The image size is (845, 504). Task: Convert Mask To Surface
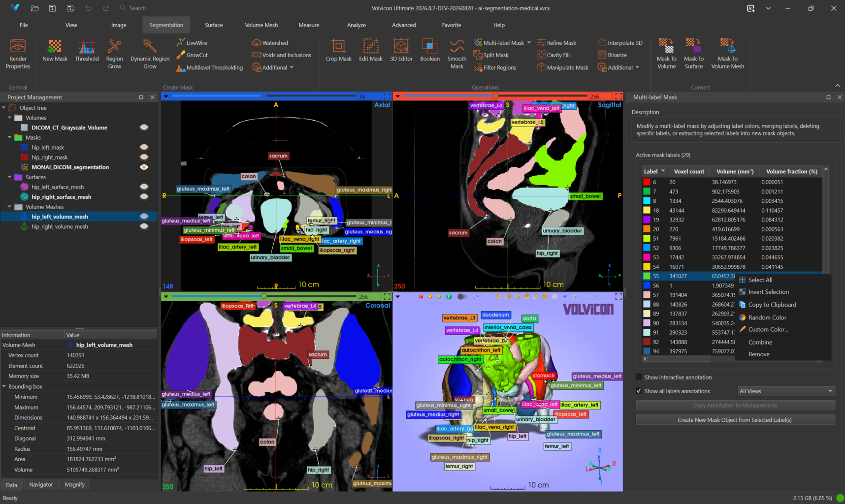[x=693, y=54]
